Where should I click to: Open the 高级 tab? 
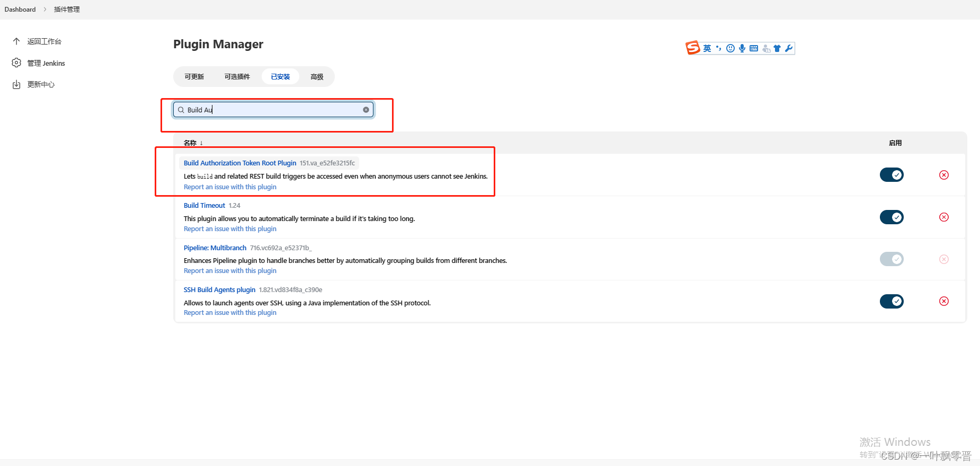[x=317, y=77]
